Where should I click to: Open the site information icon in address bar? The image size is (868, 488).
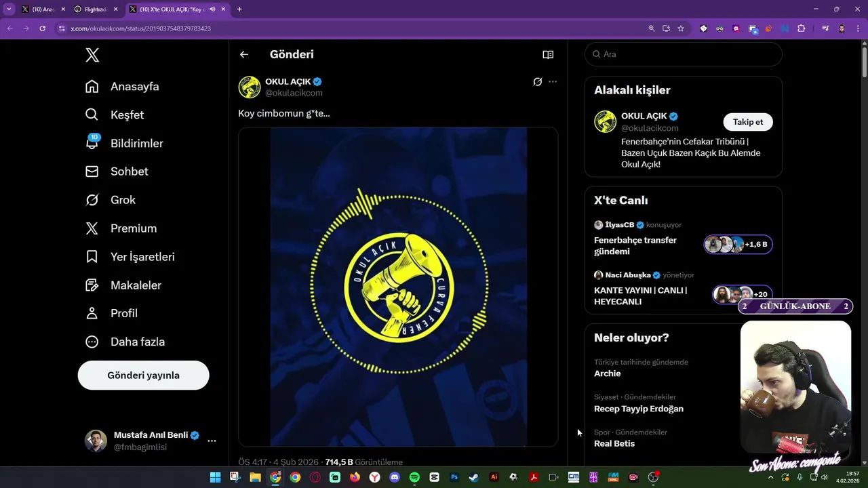[x=62, y=28]
